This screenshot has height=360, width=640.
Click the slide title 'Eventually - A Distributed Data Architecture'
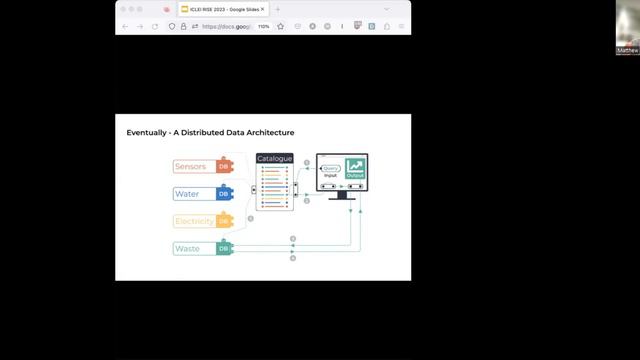point(210,133)
